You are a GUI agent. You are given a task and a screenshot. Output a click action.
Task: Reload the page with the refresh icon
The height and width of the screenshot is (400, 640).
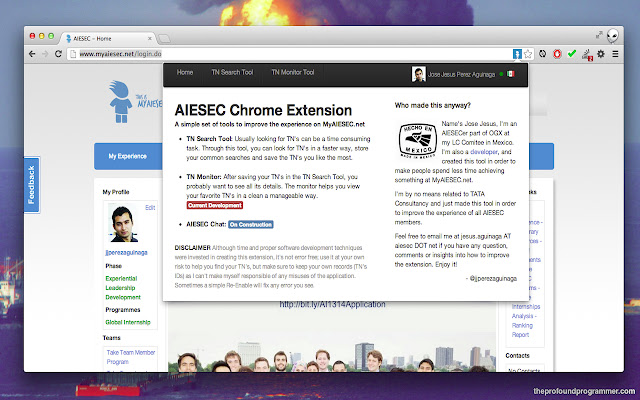click(58, 53)
